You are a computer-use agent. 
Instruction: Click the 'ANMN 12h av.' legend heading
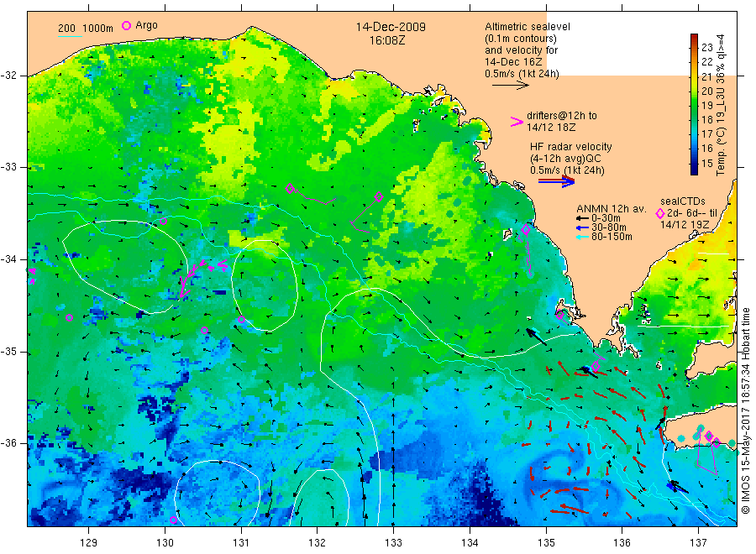[x=612, y=209]
